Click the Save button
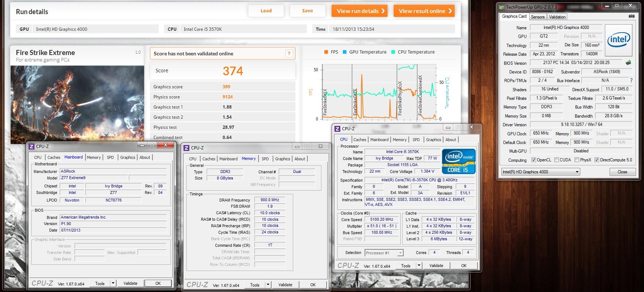 [307, 11]
